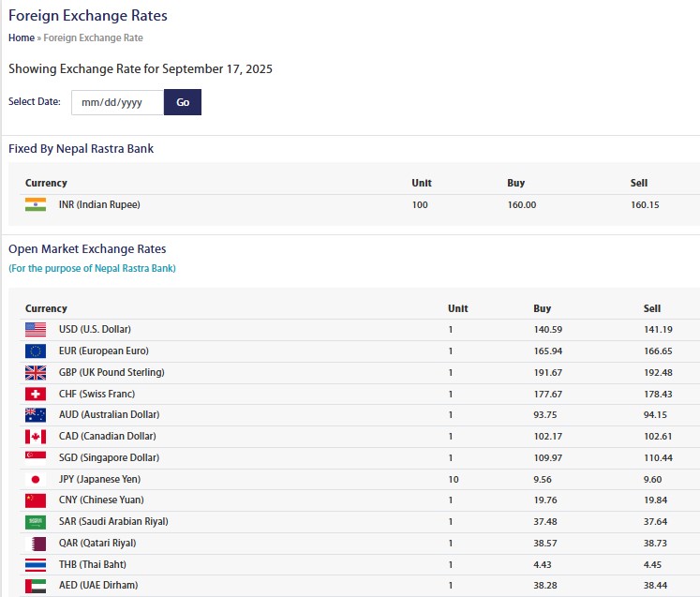Click the US flag icon beside USD

(36, 329)
